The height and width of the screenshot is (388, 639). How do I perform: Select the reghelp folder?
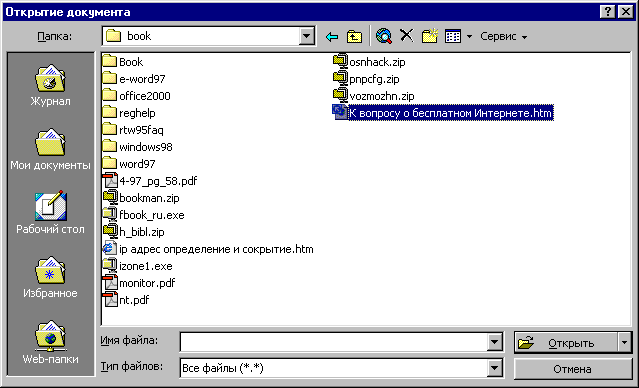[129, 113]
